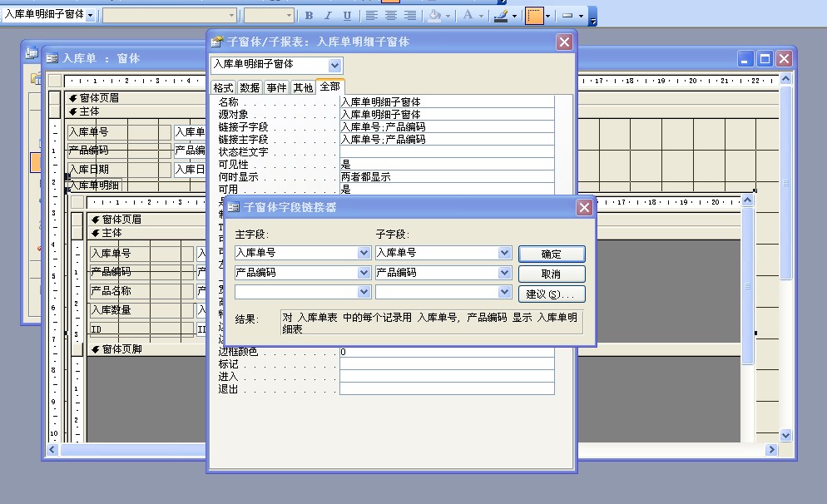Screen dimensions: 827x504
Task: Open the font size dropdown in toolbar
Action: click(x=289, y=15)
